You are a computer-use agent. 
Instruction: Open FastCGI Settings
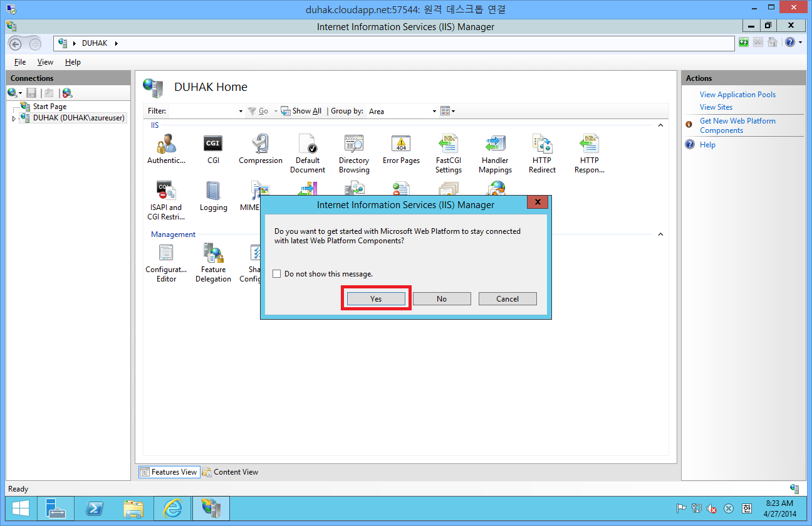(x=449, y=154)
